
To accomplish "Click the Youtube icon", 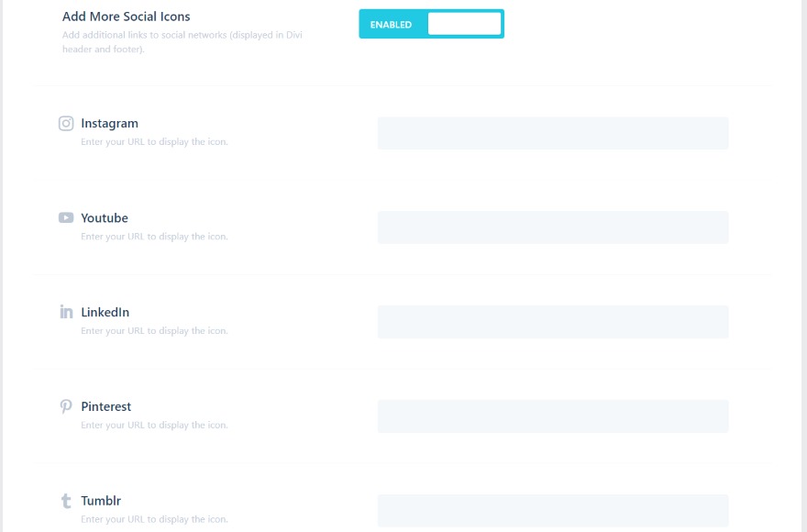I will [x=66, y=218].
